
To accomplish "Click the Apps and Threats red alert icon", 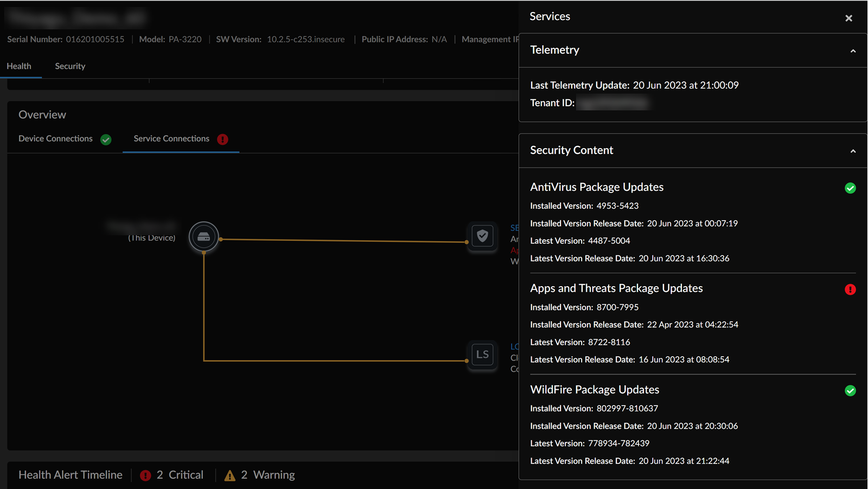I will click(x=850, y=289).
